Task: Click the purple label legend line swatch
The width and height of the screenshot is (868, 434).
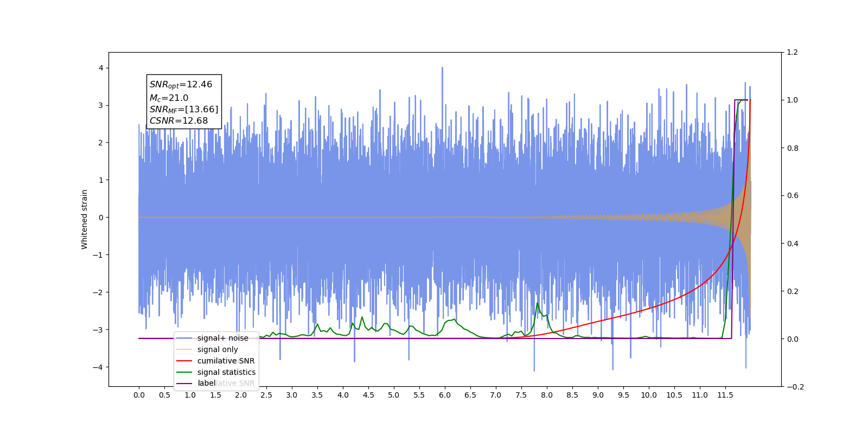Action: [184, 384]
